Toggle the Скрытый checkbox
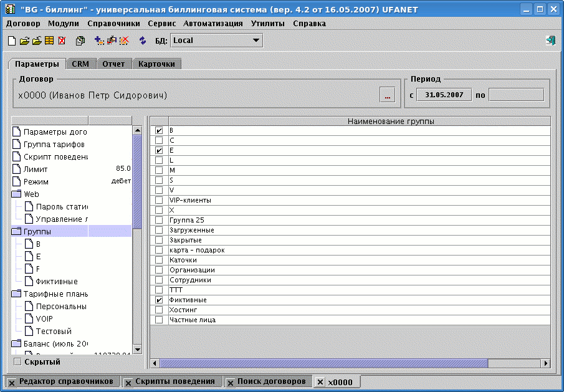This screenshot has height=392, width=564. click(x=17, y=361)
